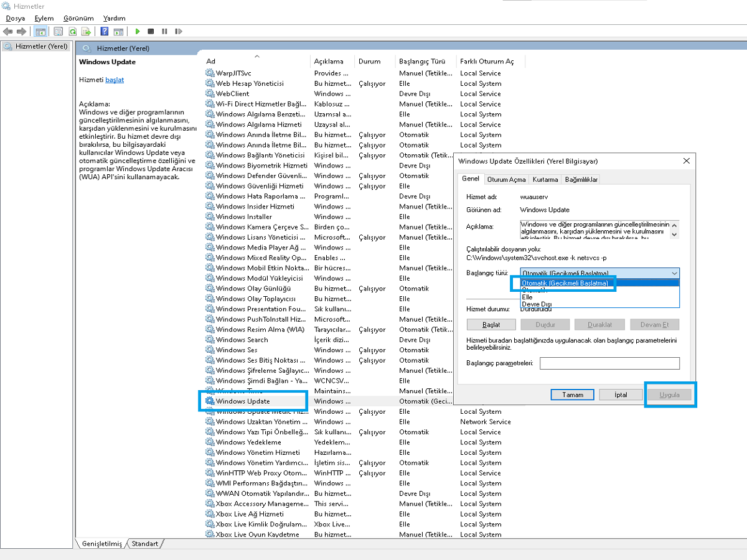The width and height of the screenshot is (747, 560).
Task: Open the export list icon
Action: click(87, 31)
